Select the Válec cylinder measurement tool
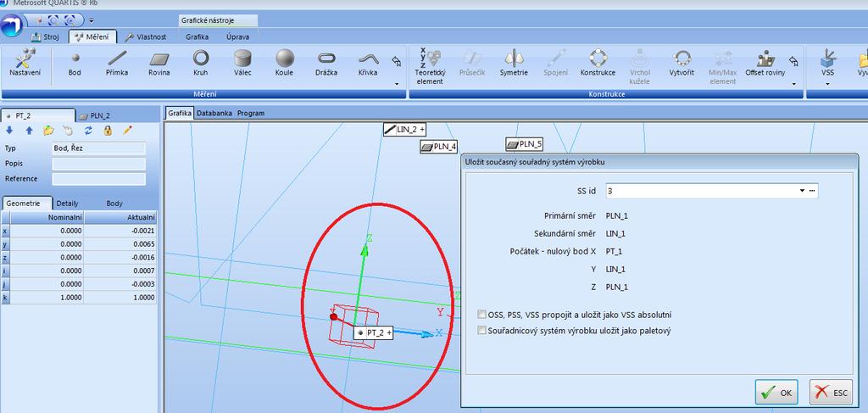868x413 pixels. tap(242, 62)
